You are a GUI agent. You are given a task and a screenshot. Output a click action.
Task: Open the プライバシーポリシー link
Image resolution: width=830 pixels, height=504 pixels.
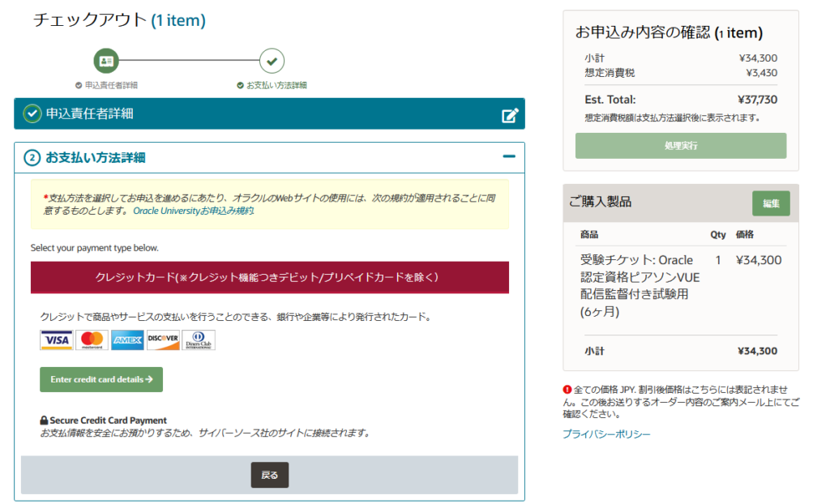click(606, 434)
